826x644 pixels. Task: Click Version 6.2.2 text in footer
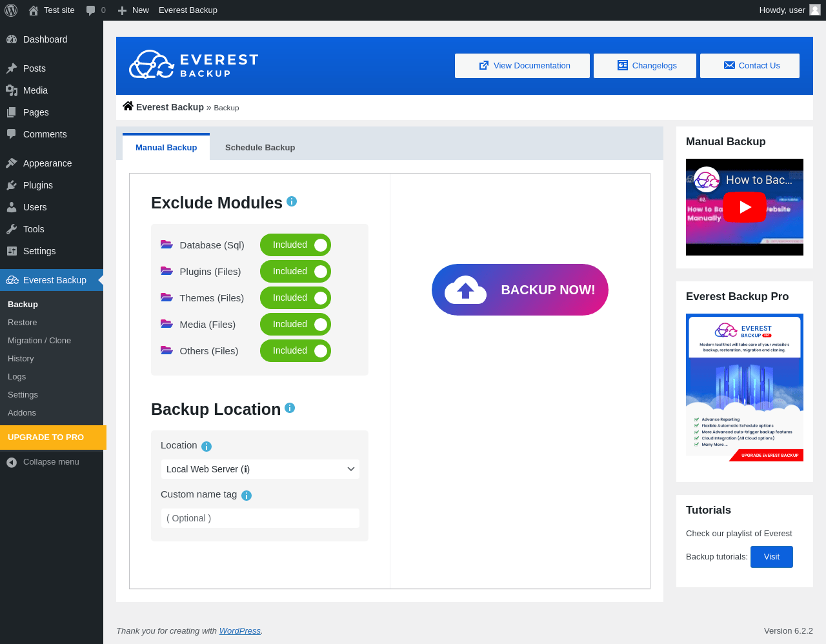point(789,631)
